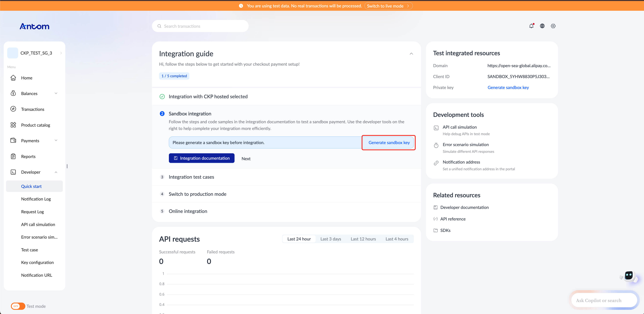Click the Next button
The height and width of the screenshot is (314, 644).
246,159
